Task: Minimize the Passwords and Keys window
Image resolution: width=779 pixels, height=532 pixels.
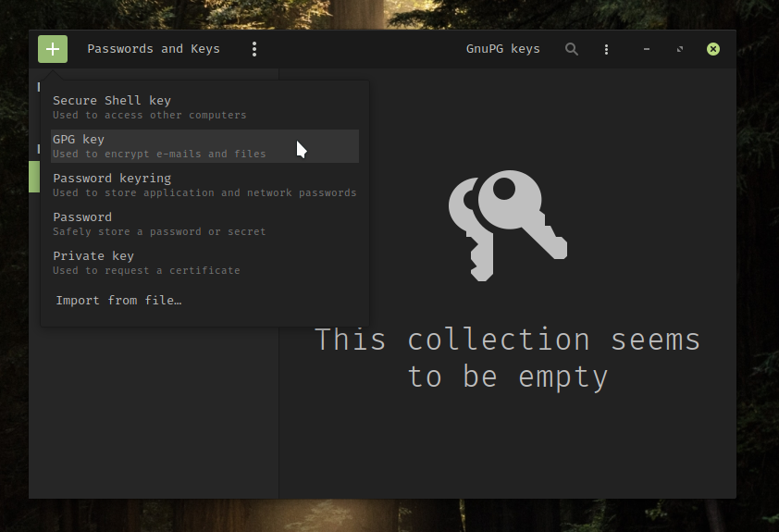Action: [x=647, y=49]
